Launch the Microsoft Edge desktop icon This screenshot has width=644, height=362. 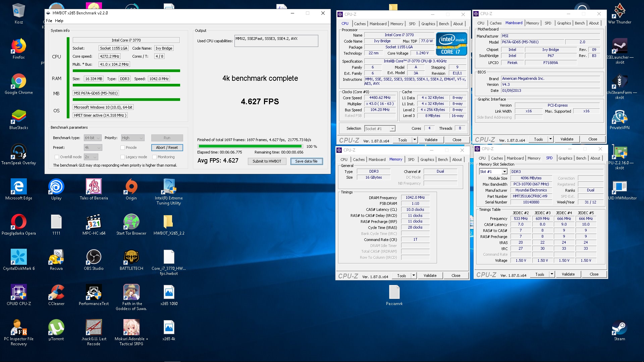[x=19, y=190]
